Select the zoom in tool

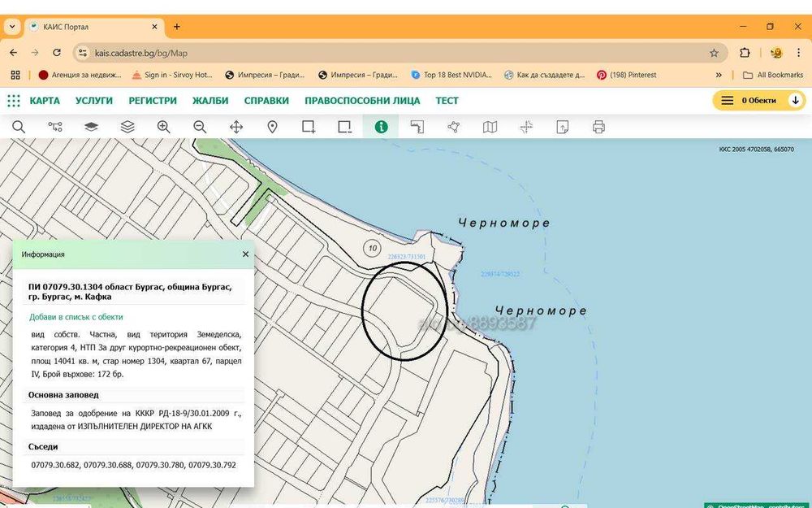tap(163, 127)
